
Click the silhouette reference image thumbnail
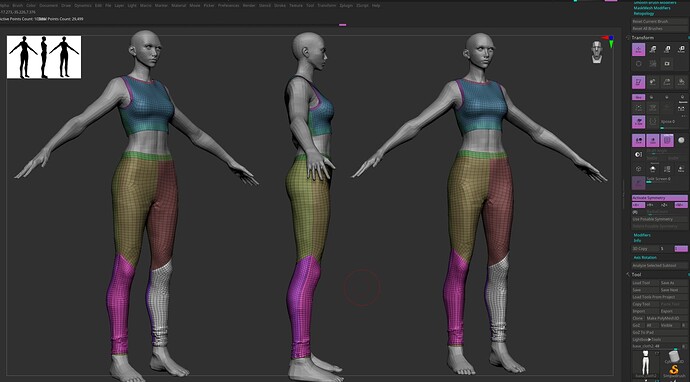tap(44, 57)
